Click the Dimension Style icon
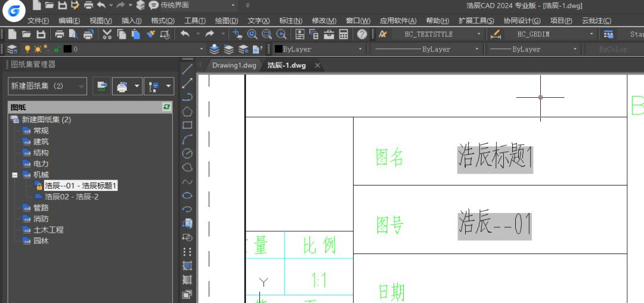The image size is (644, 303). point(496,34)
